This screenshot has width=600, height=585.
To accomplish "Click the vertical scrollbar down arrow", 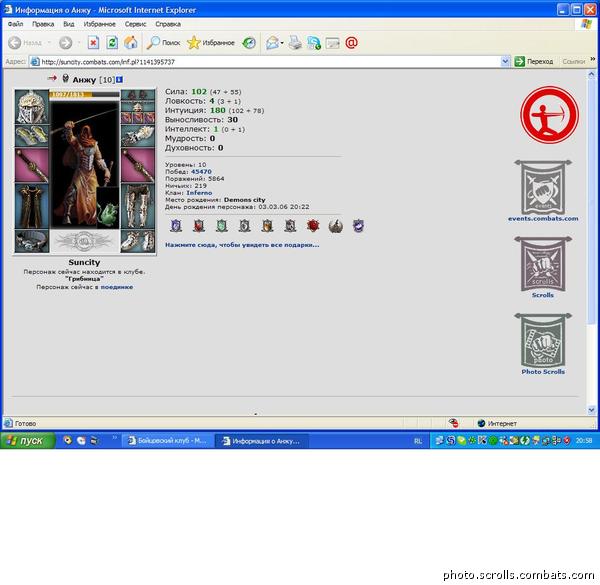I will click(x=592, y=410).
